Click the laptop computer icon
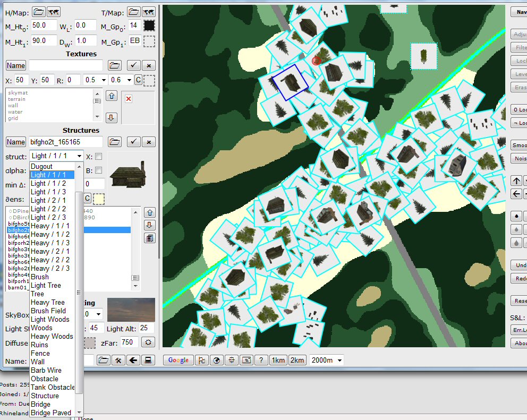 148,360
